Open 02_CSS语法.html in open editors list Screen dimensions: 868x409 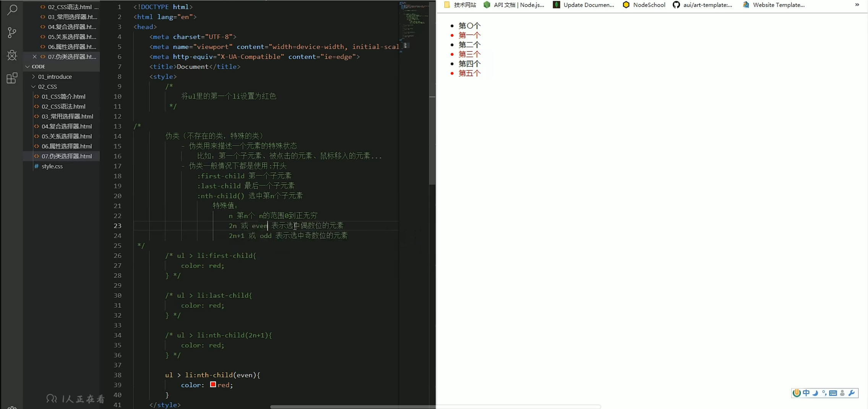point(61,7)
